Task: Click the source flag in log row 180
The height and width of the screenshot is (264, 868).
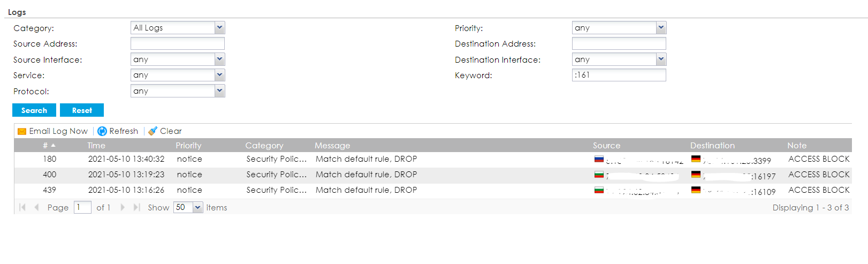Action: pos(599,159)
